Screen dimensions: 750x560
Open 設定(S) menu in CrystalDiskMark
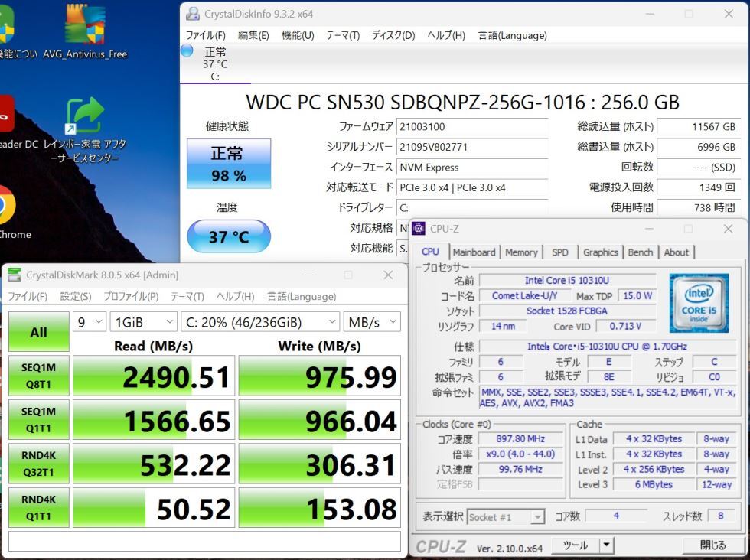pos(76,297)
